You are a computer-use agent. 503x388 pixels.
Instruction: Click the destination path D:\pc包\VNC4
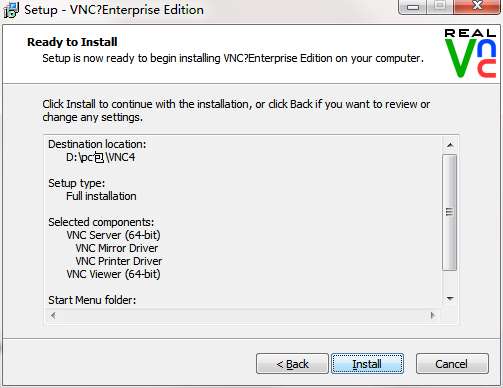pyautogui.click(x=100, y=157)
